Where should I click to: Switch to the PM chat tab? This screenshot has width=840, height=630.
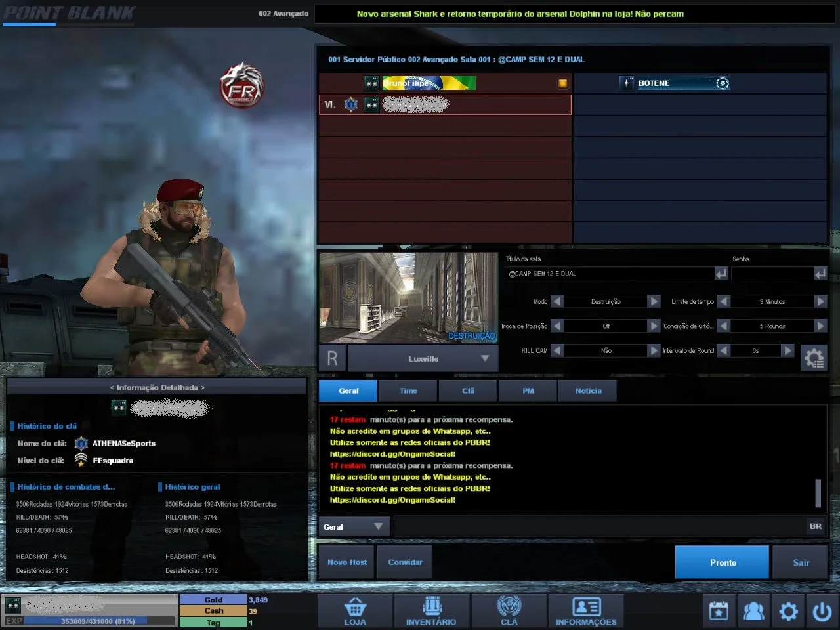tap(528, 390)
